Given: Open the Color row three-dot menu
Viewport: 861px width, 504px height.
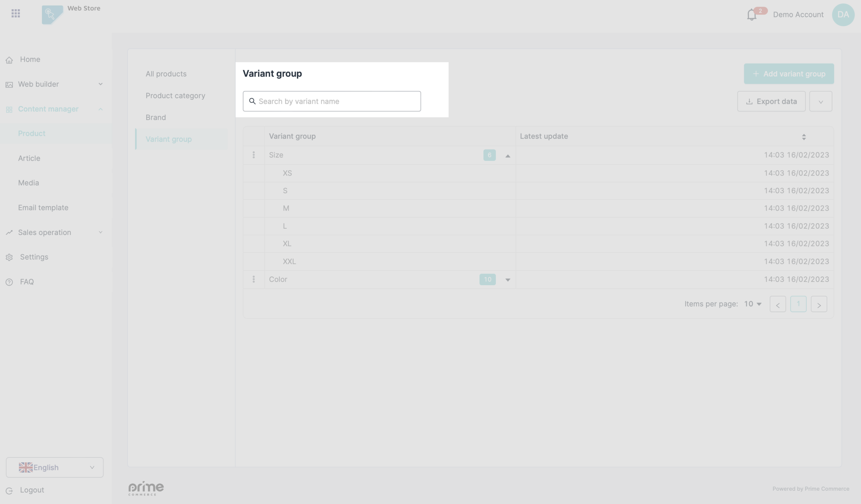Looking at the screenshot, I should pos(253,279).
